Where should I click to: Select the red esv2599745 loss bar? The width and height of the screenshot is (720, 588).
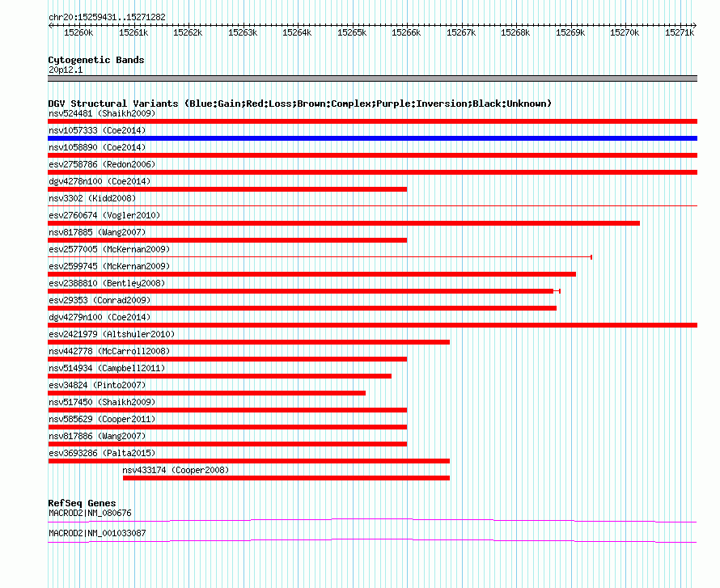pyautogui.click(x=311, y=274)
